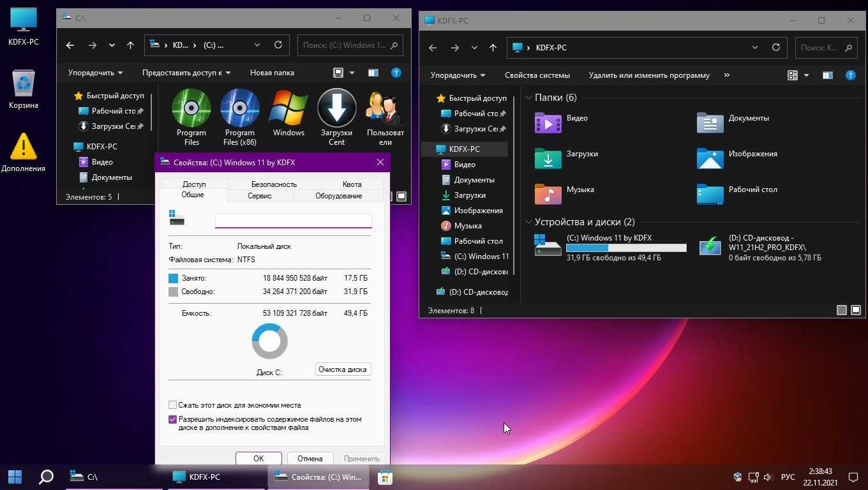The height and width of the screenshot is (490, 868).
Task: Click the (C:) drive usage bar
Action: click(626, 248)
